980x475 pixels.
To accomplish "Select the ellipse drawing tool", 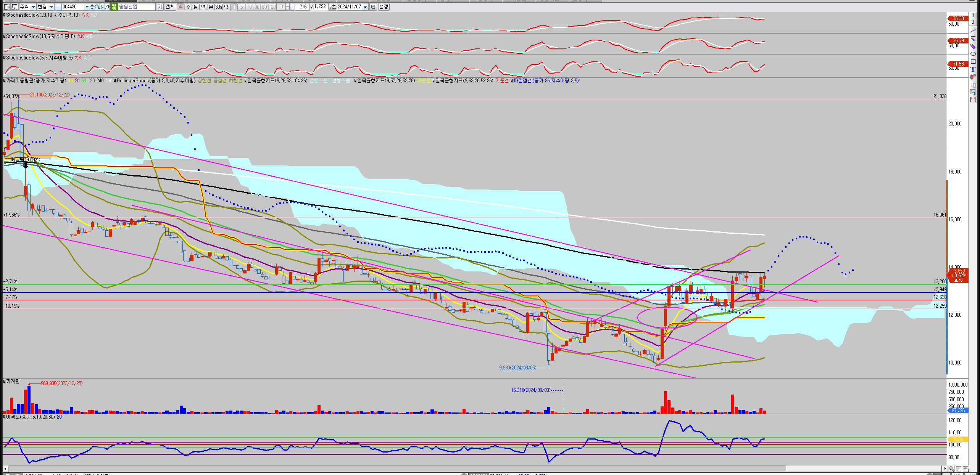I will click(973, 54).
